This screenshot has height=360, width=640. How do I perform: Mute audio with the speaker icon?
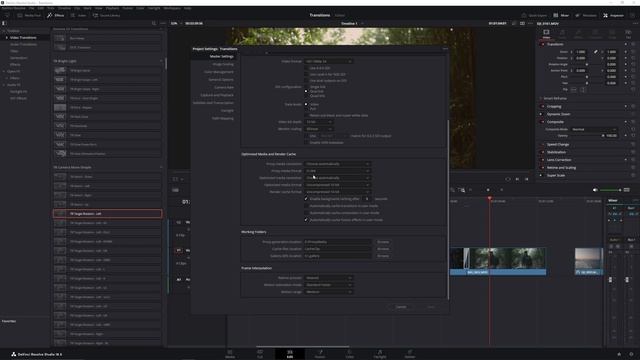click(x=595, y=190)
